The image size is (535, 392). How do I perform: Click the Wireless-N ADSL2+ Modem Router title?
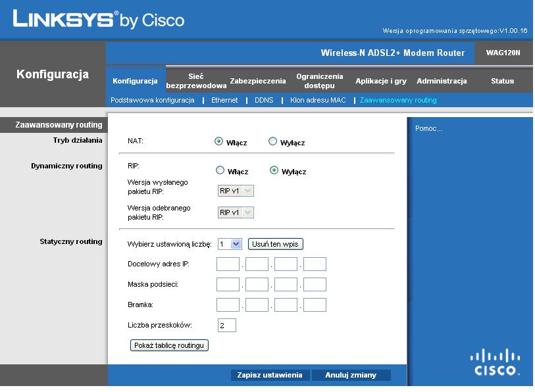click(x=393, y=53)
